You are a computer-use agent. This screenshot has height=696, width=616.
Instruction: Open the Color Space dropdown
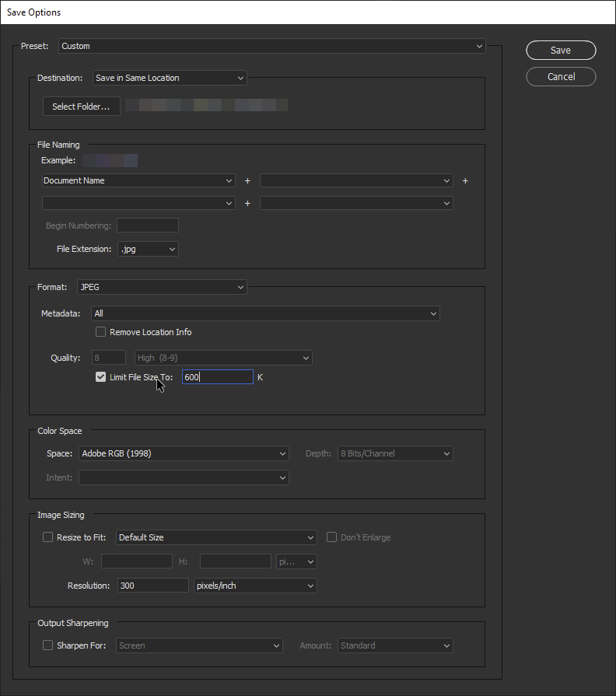point(184,453)
